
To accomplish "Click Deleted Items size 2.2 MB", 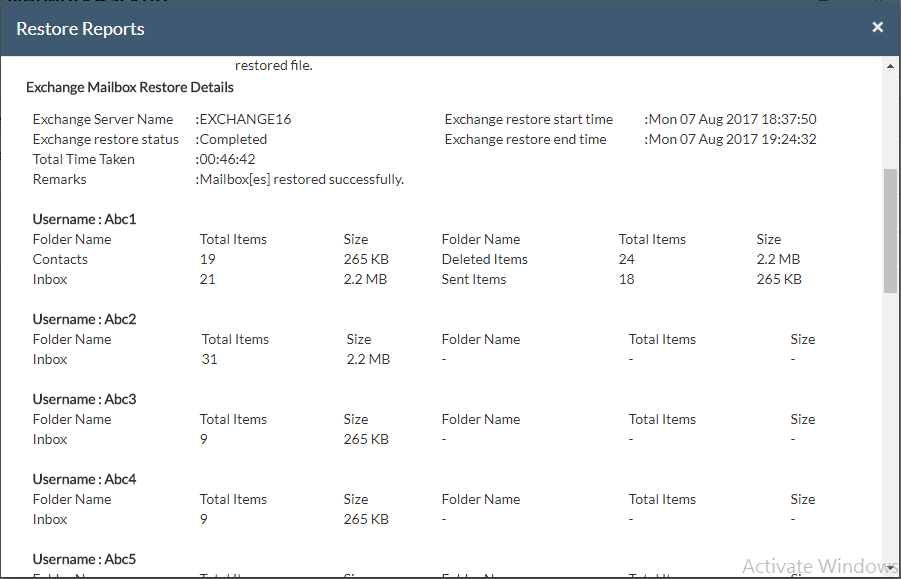I will coord(778,259).
